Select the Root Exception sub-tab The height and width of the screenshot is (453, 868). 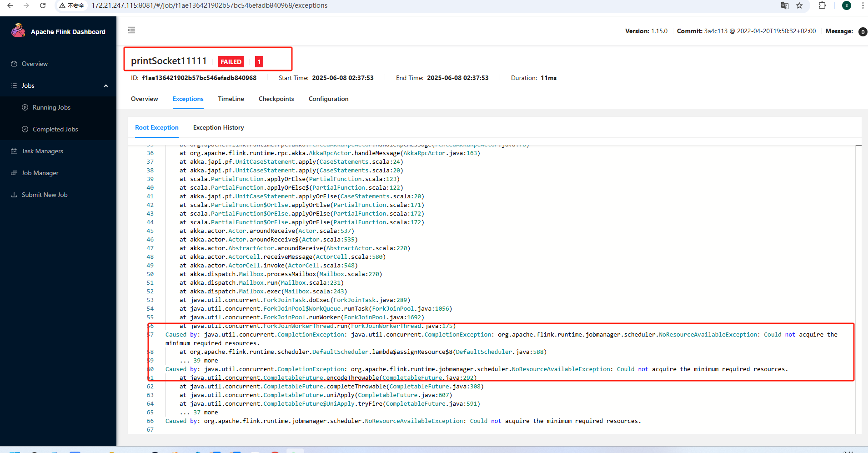[x=157, y=127]
